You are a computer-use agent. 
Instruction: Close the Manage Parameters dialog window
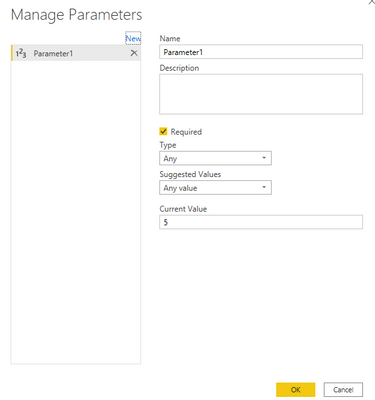click(x=372, y=2)
